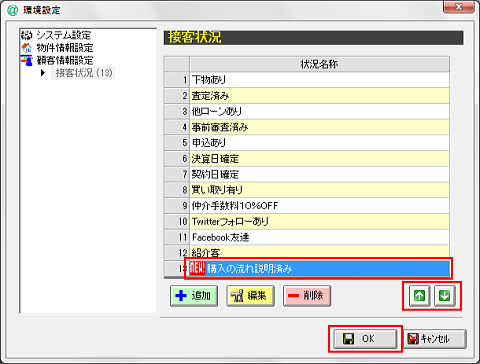Select 物件情報設定 house icon item

65,48
